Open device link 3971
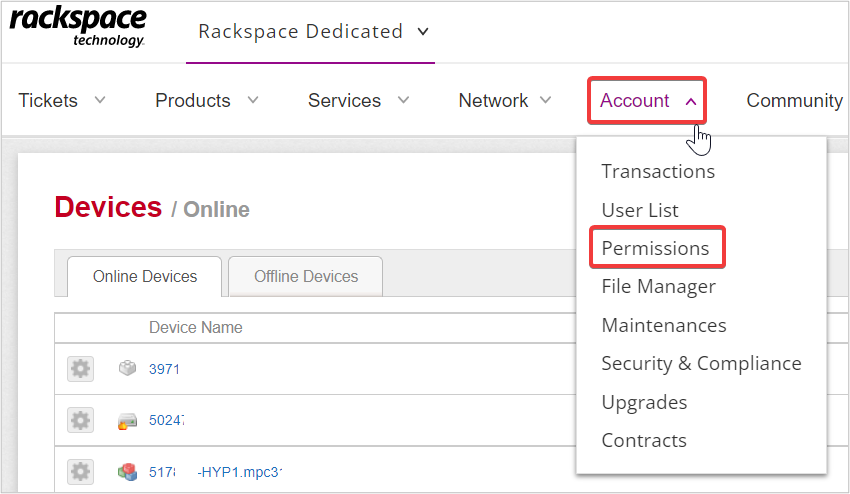This screenshot has width=850, height=494. click(x=164, y=369)
